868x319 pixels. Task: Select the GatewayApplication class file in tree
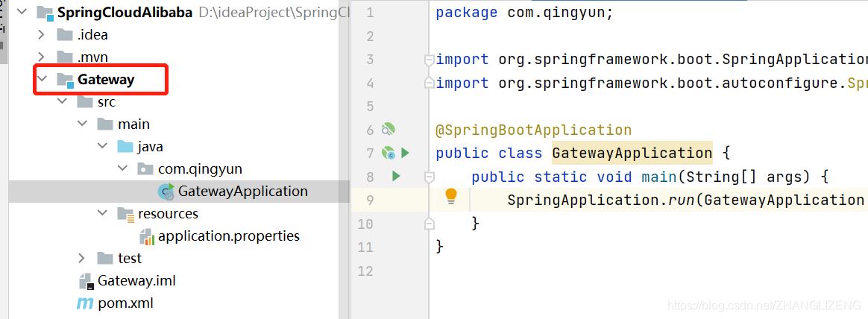point(242,192)
